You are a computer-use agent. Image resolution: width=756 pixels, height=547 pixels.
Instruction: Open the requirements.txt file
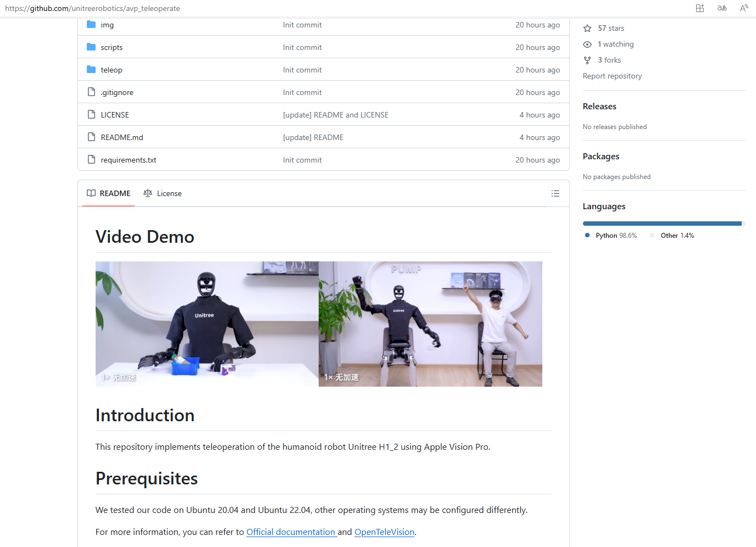coord(129,160)
